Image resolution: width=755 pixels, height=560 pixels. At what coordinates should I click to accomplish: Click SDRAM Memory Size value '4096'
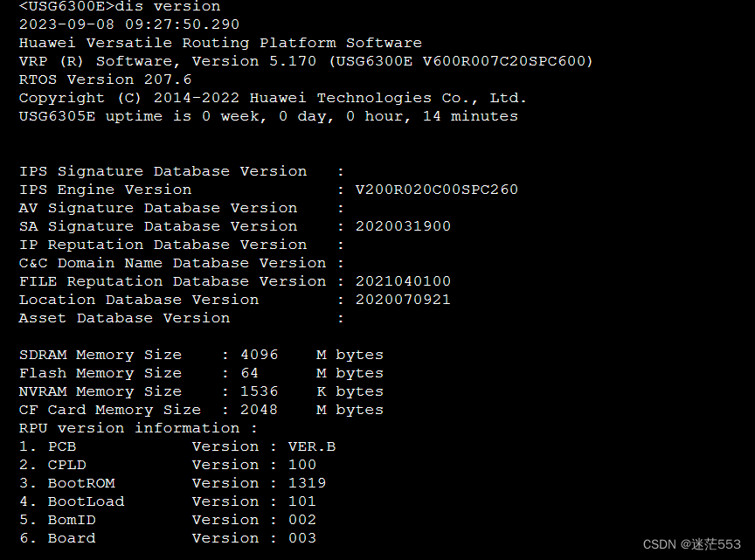[x=259, y=355]
